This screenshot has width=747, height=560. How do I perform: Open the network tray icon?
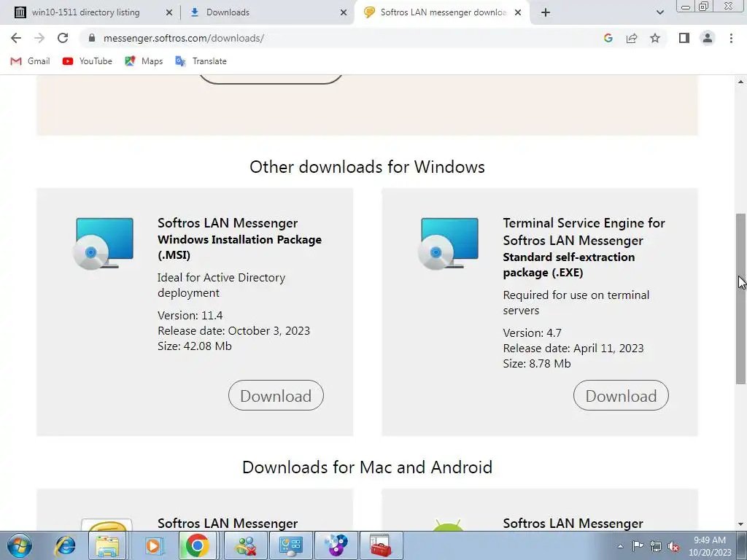(x=656, y=546)
